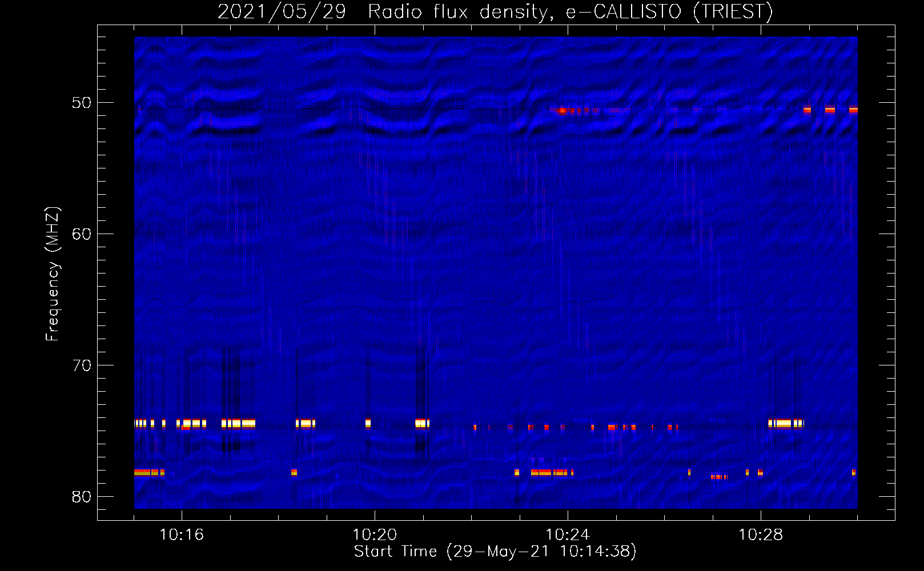Click the '10:28' time tick label
924x571 pixels.
(761, 535)
